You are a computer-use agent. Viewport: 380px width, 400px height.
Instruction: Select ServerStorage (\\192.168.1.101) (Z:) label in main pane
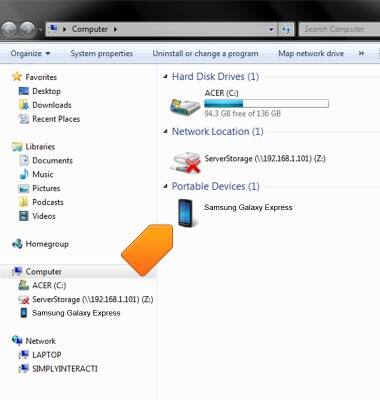pos(265,158)
